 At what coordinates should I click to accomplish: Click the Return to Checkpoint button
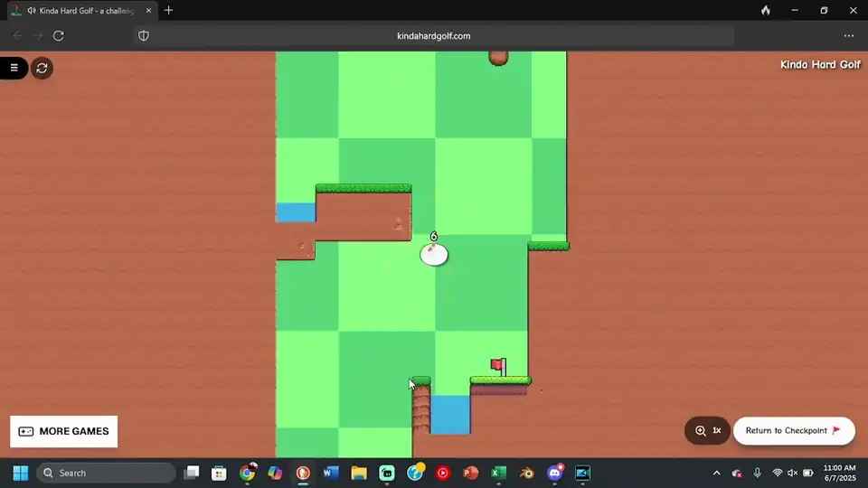point(792,431)
